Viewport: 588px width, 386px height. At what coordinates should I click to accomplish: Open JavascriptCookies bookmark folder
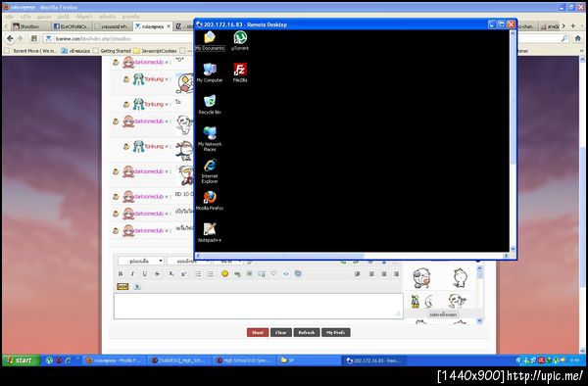coord(155,51)
